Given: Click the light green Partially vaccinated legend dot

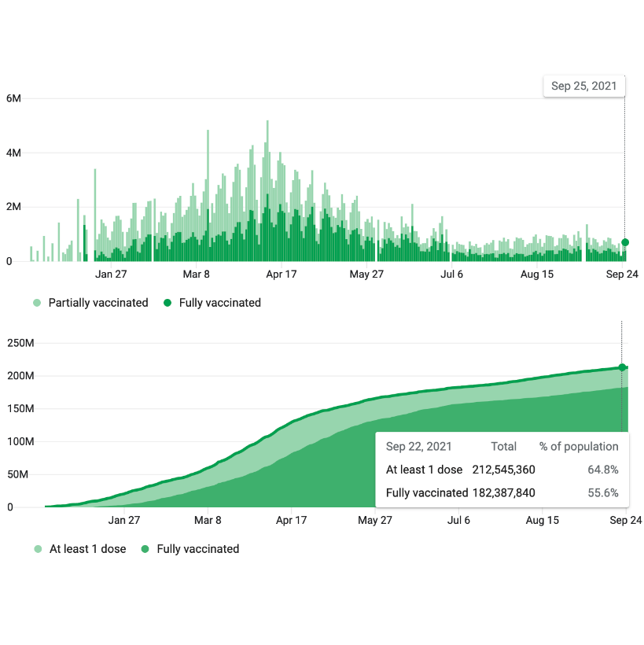Looking at the screenshot, I should [37, 303].
